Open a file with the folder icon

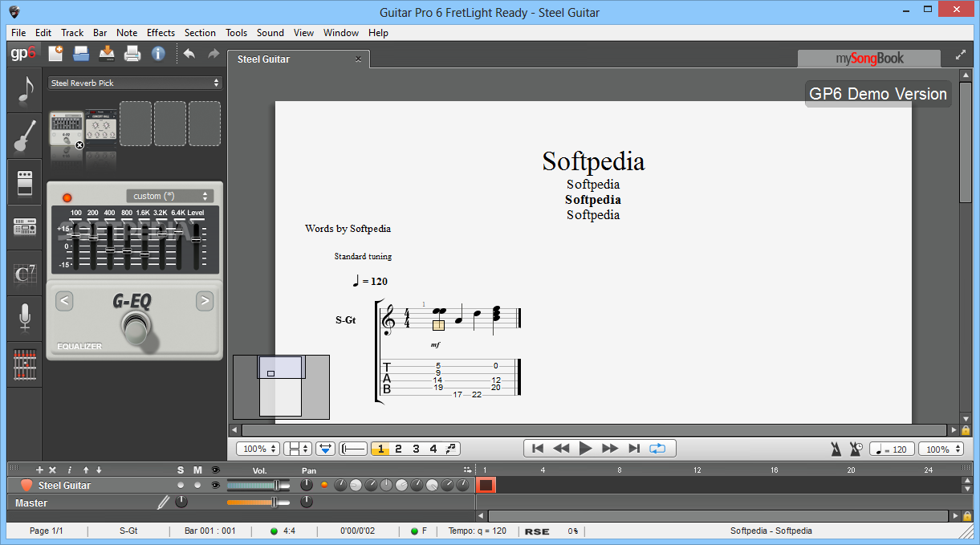pyautogui.click(x=81, y=54)
